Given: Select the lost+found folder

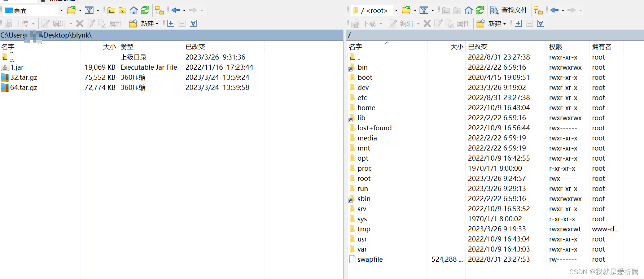Looking at the screenshot, I should pyautogui.click(x=374, y=128).
